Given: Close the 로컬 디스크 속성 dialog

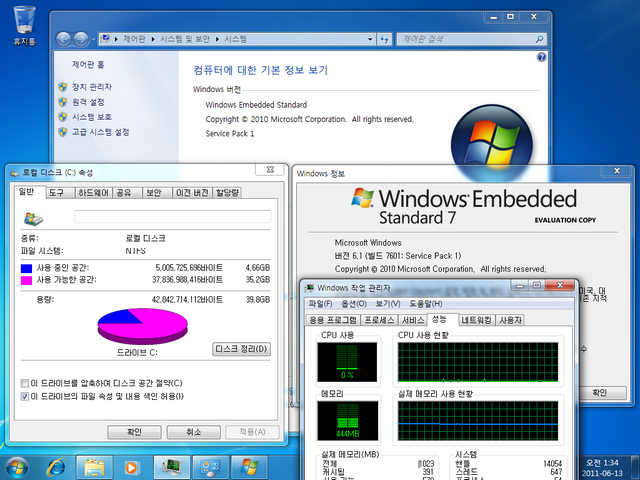Looking at the screenshot, I should [270, 170].
